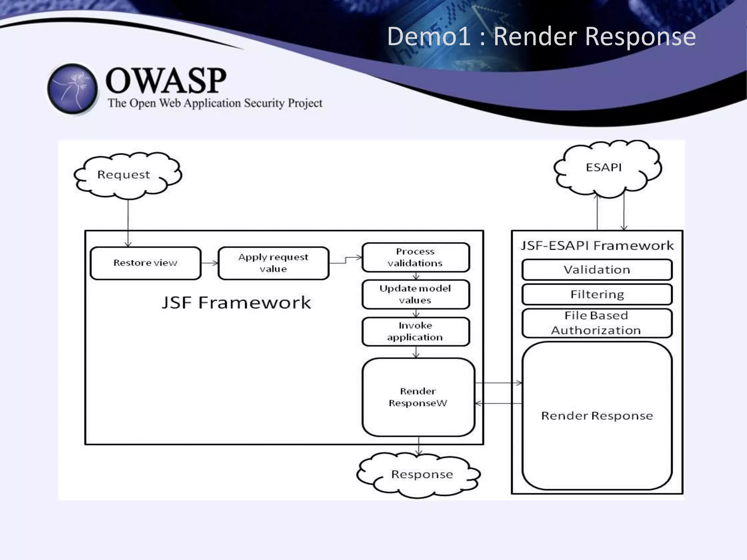Click the 'JSF-ESAPI Framework' heading
Screen dimensions: 747x560
(x=597, y=246)
